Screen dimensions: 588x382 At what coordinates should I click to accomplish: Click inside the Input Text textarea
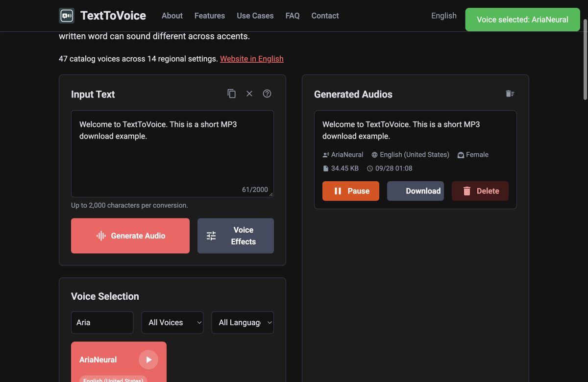point(172,154)
